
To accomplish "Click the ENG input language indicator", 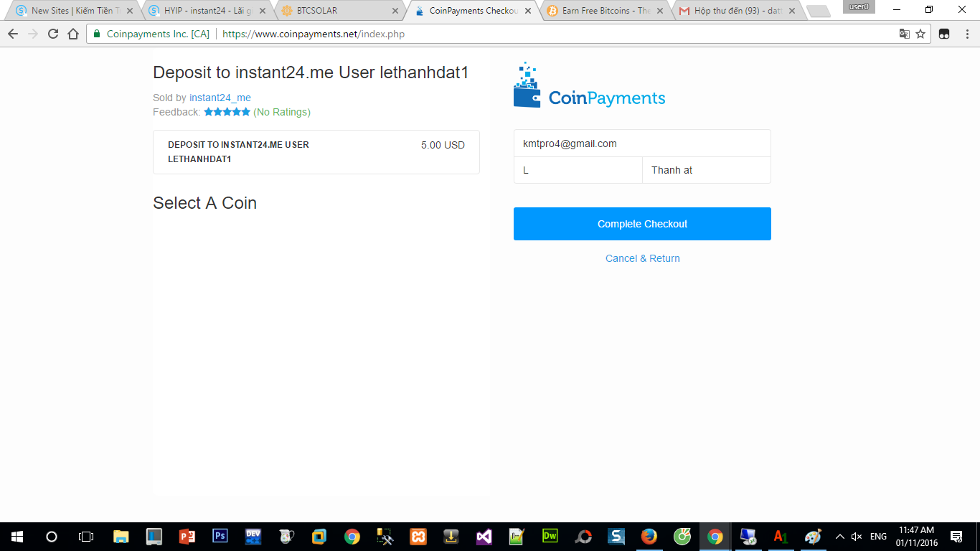I will (x=878, y=537).
